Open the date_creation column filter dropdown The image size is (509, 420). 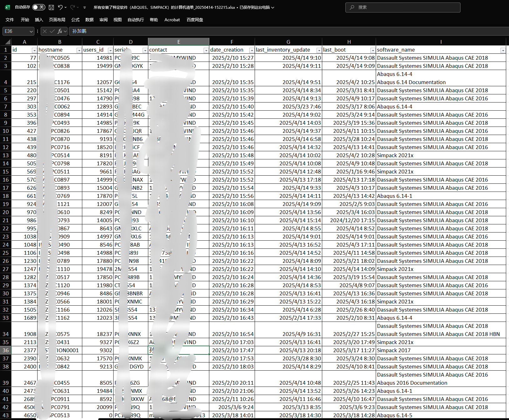click(x=252, y=50)
